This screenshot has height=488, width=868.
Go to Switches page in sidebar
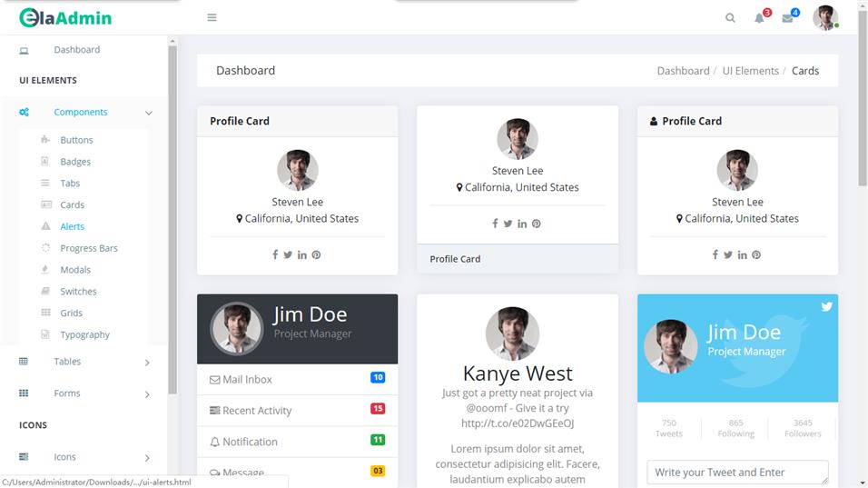[x=78, y=292]
